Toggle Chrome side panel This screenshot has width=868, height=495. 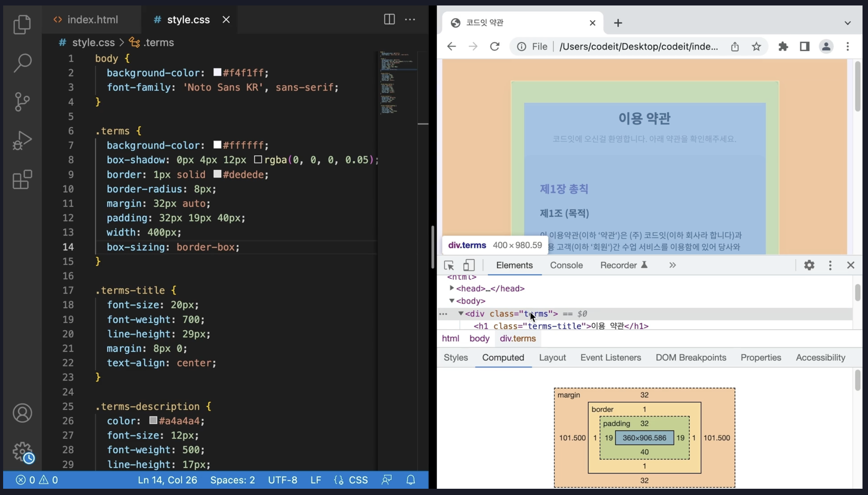point(804,46)
